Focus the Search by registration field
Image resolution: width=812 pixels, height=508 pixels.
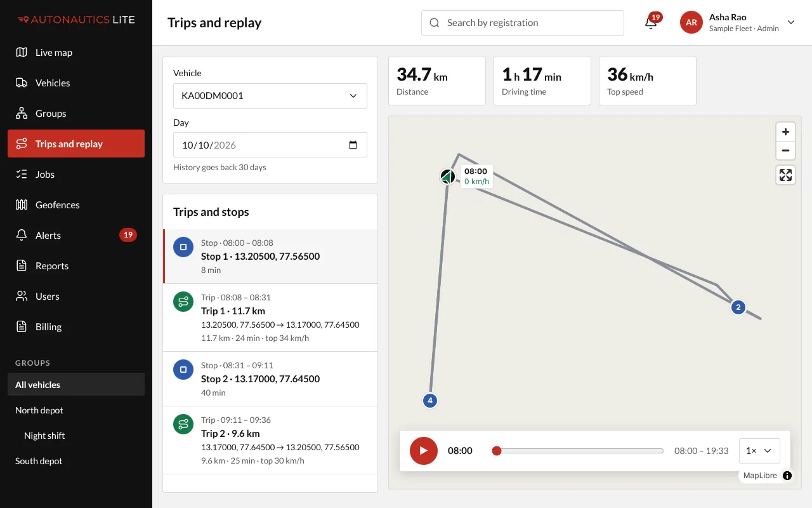tap(523, 23)
